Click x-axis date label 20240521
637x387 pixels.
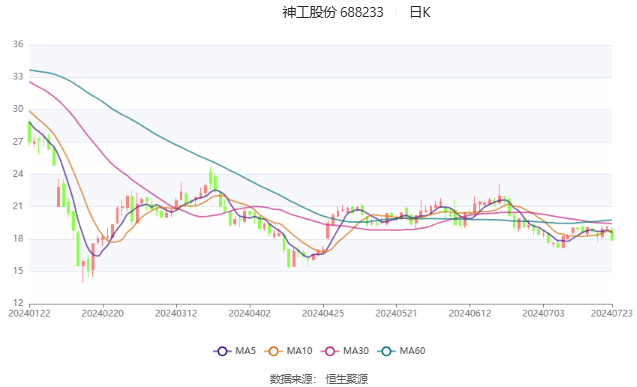[396, 313]
